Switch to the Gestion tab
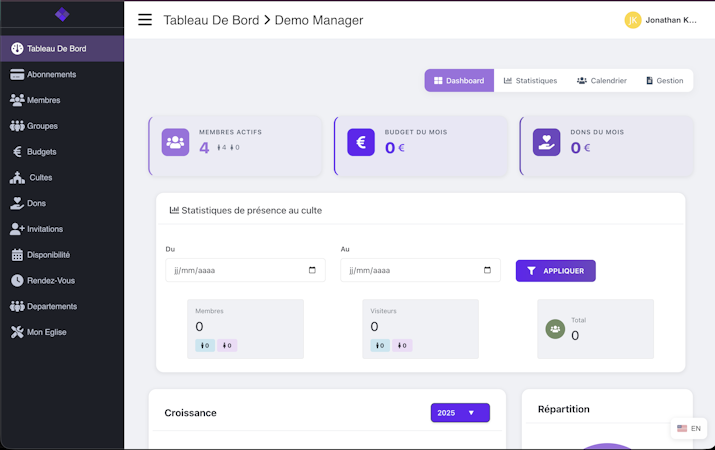This screenshot has height=450, width=715. coord(665,80)
